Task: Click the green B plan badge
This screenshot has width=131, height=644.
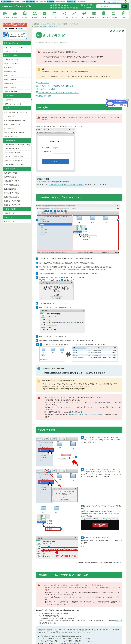Action: tap(114, 31)
